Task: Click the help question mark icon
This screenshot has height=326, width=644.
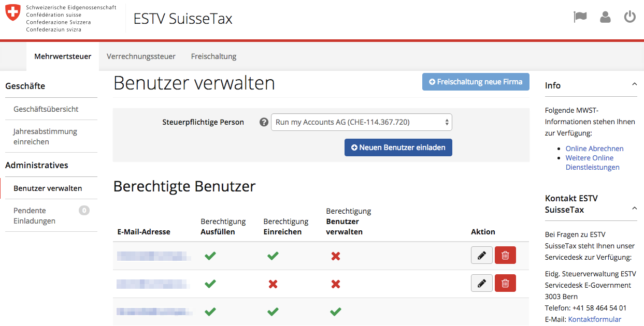Action: coord(264,123)
